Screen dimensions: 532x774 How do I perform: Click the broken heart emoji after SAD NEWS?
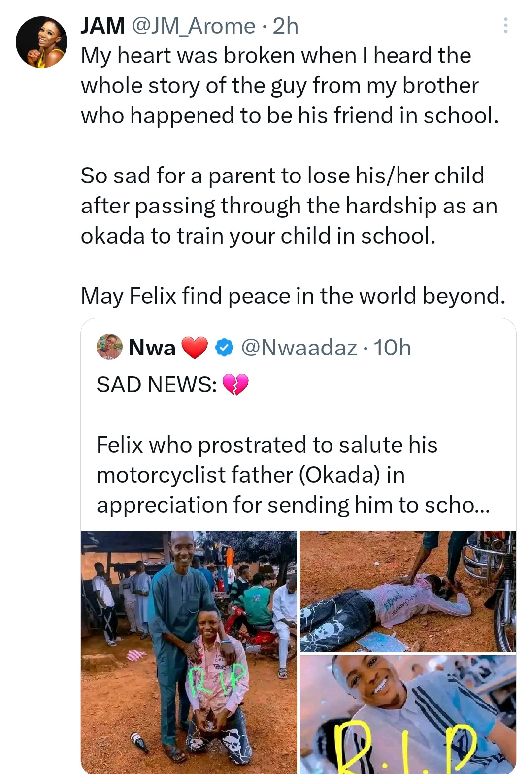coord(235,385)
